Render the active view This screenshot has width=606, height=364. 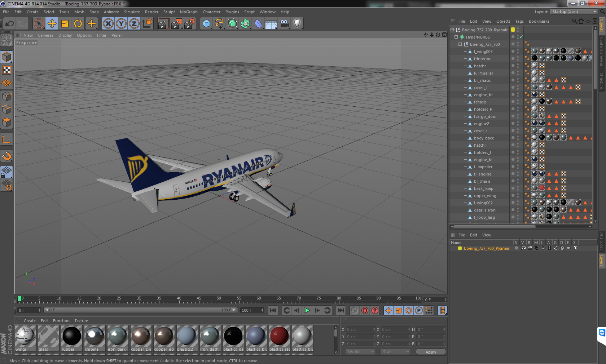(x=163, y=24)
